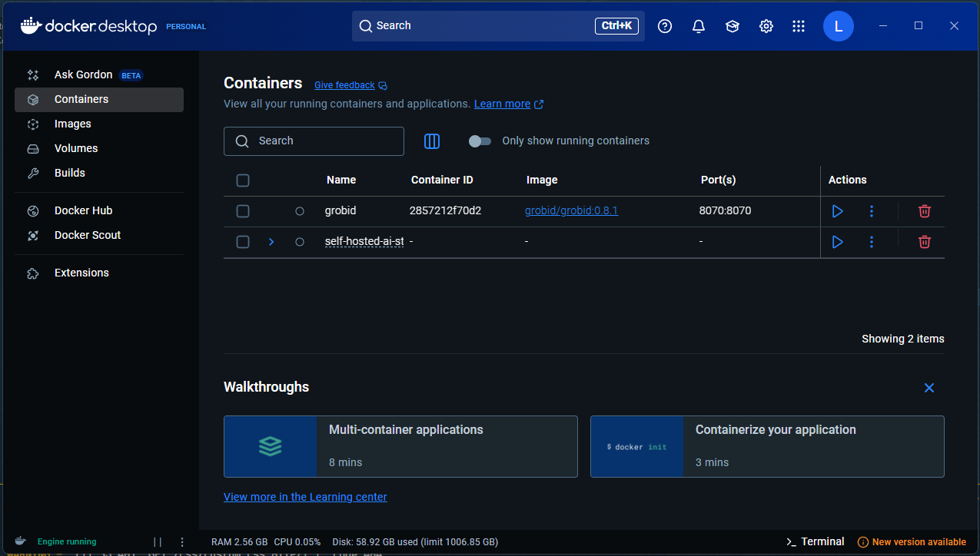Image resolution: width=980 pixels, height=556 pixels.
Task: Open Builds in the sidebar
Action: pos(99,173)
